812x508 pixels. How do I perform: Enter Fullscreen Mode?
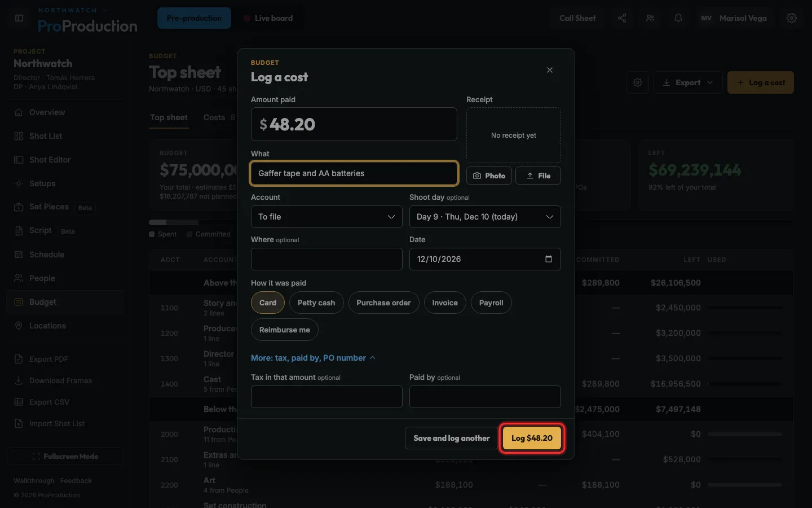65,456
